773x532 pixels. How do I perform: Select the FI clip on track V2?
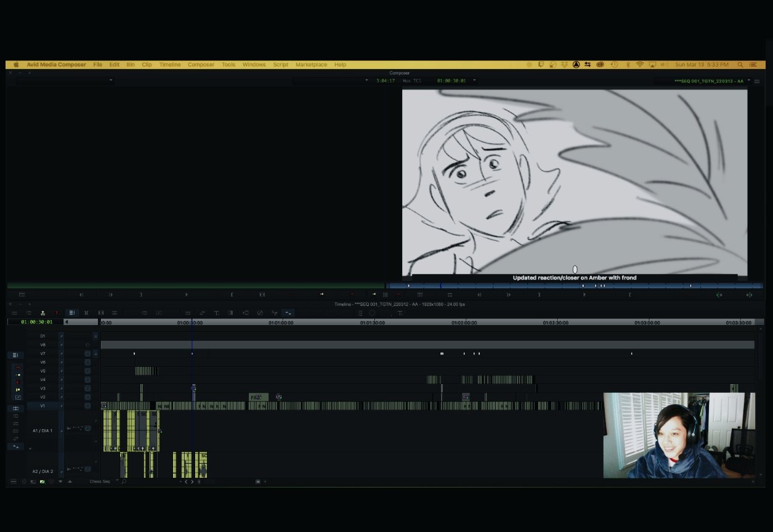pos(259,397)
